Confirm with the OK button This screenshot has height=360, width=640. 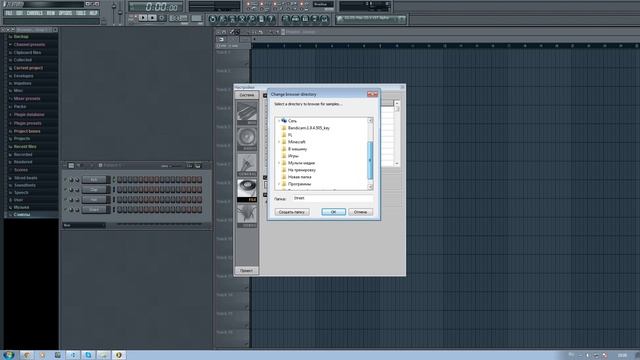[x=333, y=212]
